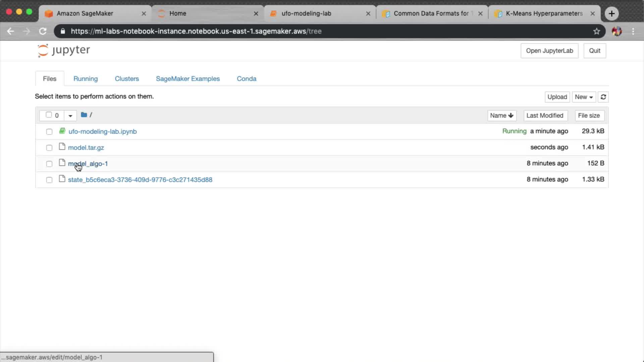Switch to the SageMaker Examples tab
The height and width of the screenshot is (362, 644).
pyautogui.click(x=187, y=79)
